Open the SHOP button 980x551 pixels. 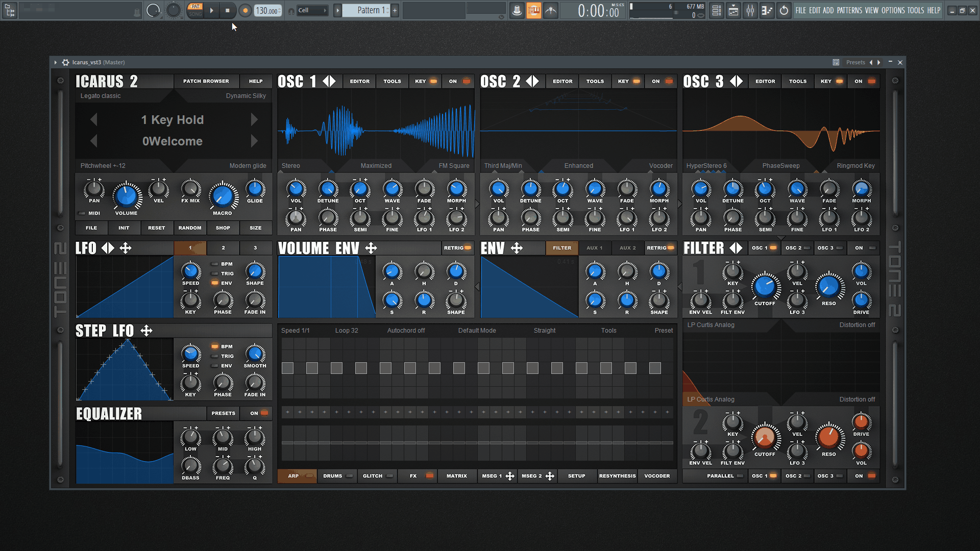point(223,228)
